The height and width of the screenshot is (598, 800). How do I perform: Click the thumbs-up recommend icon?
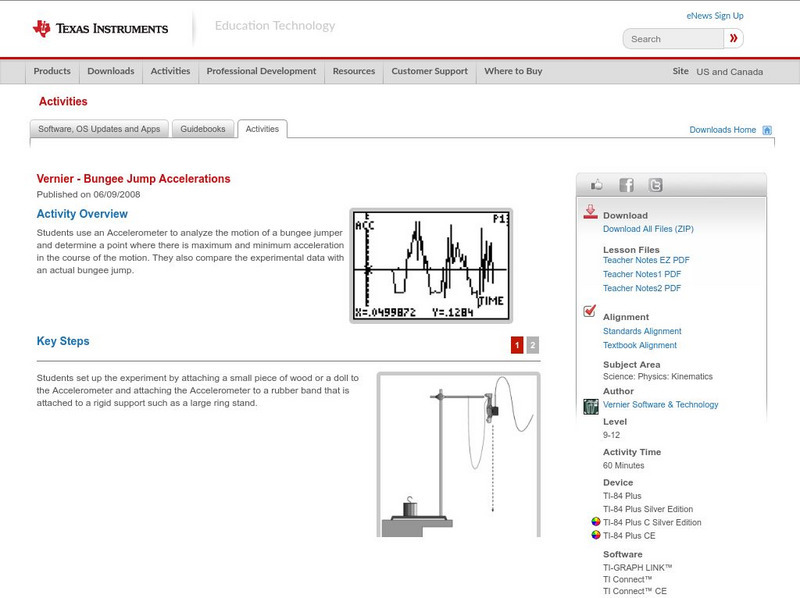pos(597,184)
